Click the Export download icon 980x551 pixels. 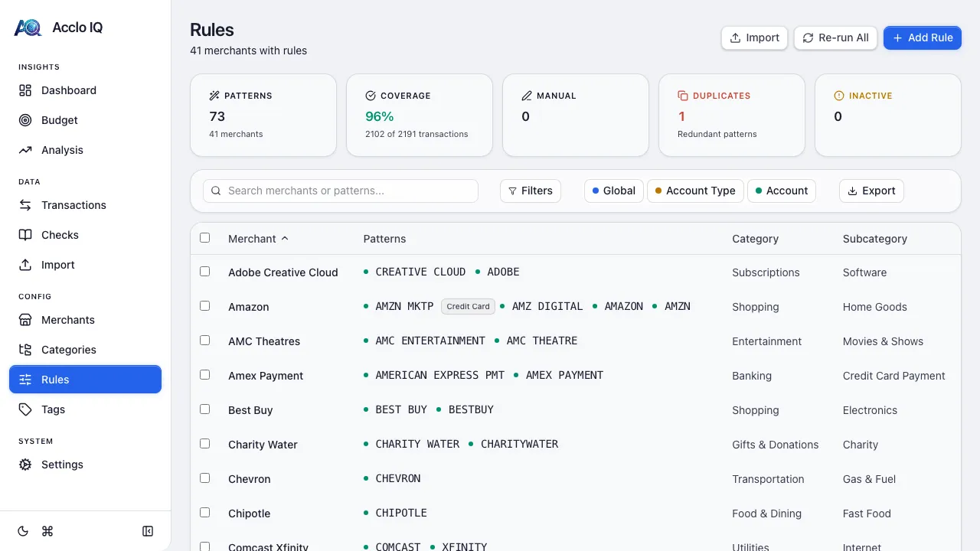[852, 191]
